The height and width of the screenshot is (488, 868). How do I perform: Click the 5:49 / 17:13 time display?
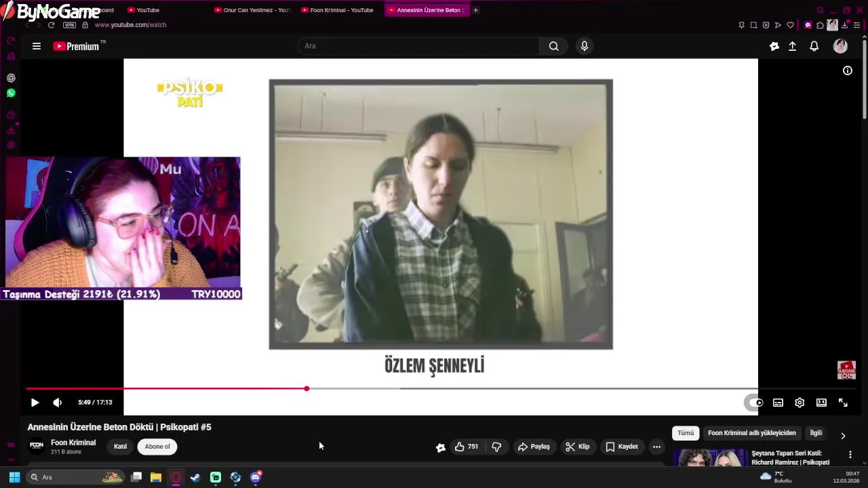coord(95,403)
